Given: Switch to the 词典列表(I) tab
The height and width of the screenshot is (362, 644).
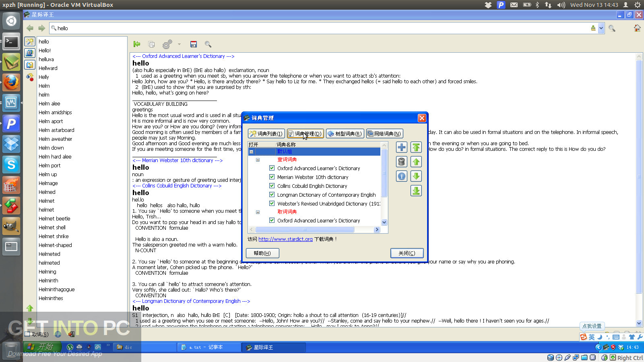Looking at the screenshot, I should pos(266,134).
